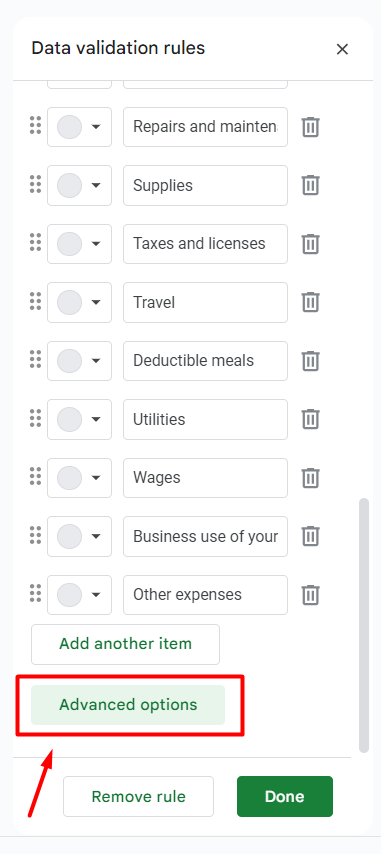Image resolution: width=381 pixels, height=854 pixels.
Task: Click the color swatch for Utilities
Action: (70, 419)
